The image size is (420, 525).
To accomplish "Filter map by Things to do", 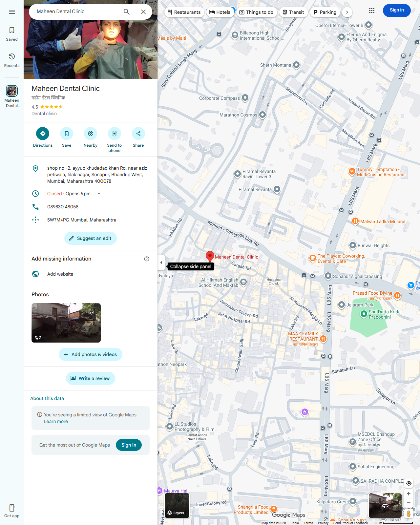I will point(256,12).
